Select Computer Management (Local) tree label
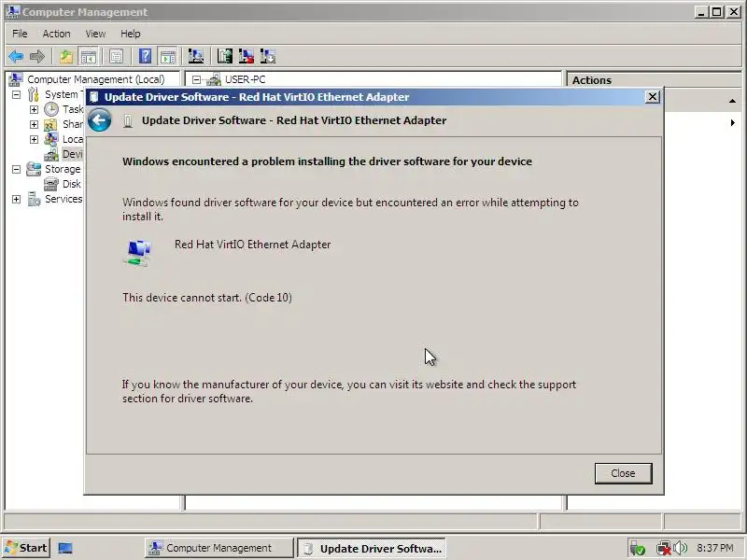 coord(96,79)
